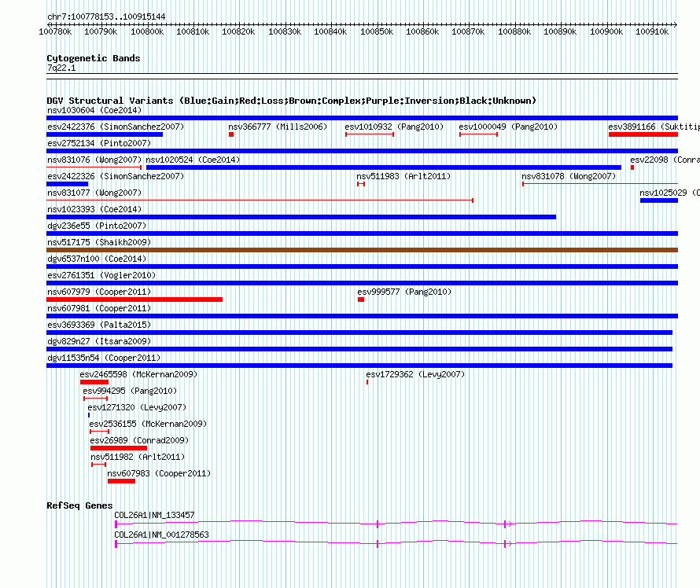Click the RefSeq Genes track title
700x588 pixels.
pyautogui.click(x=79, y=505)
